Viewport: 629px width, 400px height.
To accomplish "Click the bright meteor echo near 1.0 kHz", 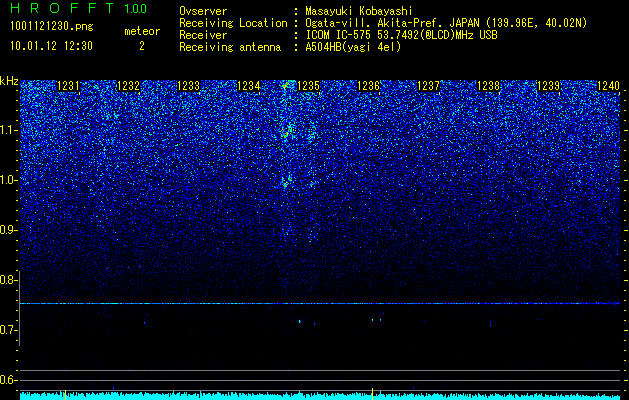I will [x=285, y=183].
